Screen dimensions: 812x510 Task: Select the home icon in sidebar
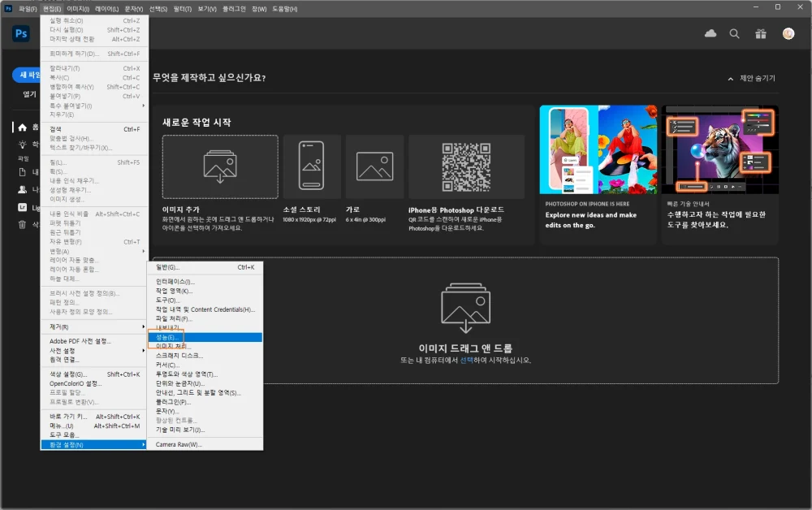(23, 127)
